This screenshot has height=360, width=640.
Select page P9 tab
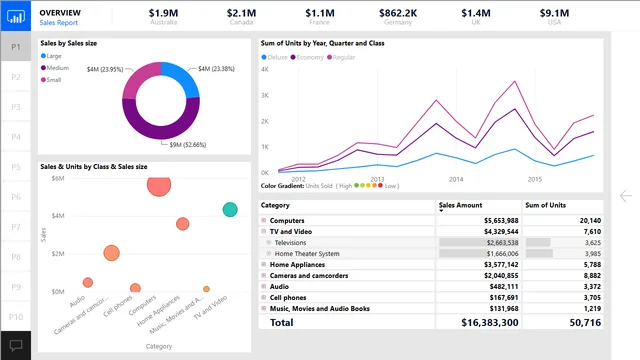coord(16,287)
